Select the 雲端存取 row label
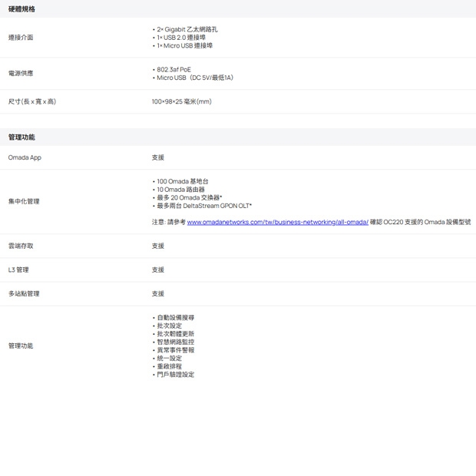 point(21,246)
